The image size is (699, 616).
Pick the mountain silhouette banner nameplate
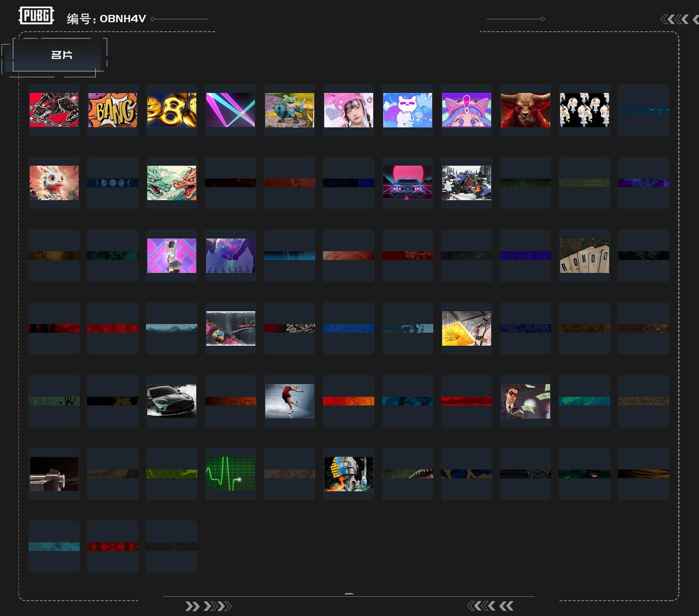click(x=172, y=328)
